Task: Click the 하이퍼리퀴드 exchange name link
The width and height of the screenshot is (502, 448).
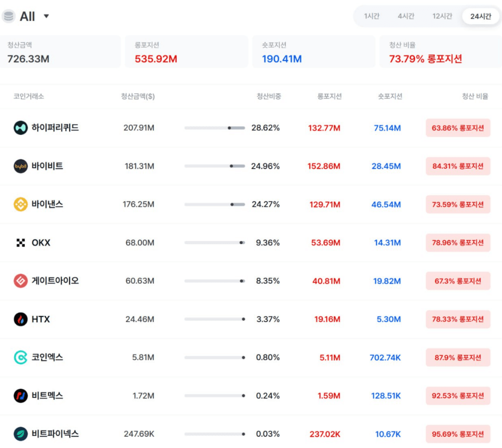Action: click(x=55, y=128)
